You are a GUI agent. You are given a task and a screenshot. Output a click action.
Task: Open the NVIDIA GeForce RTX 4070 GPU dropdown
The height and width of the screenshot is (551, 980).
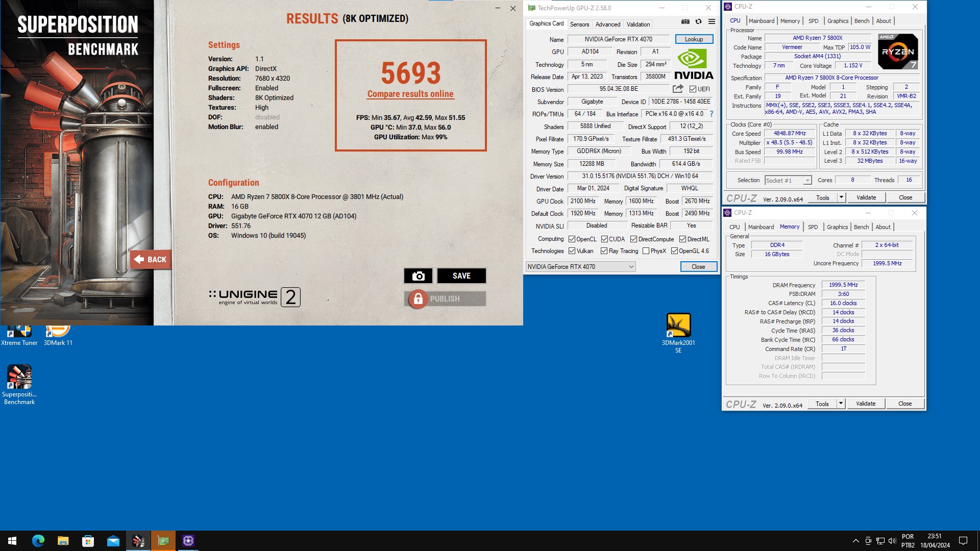[581, 267]
